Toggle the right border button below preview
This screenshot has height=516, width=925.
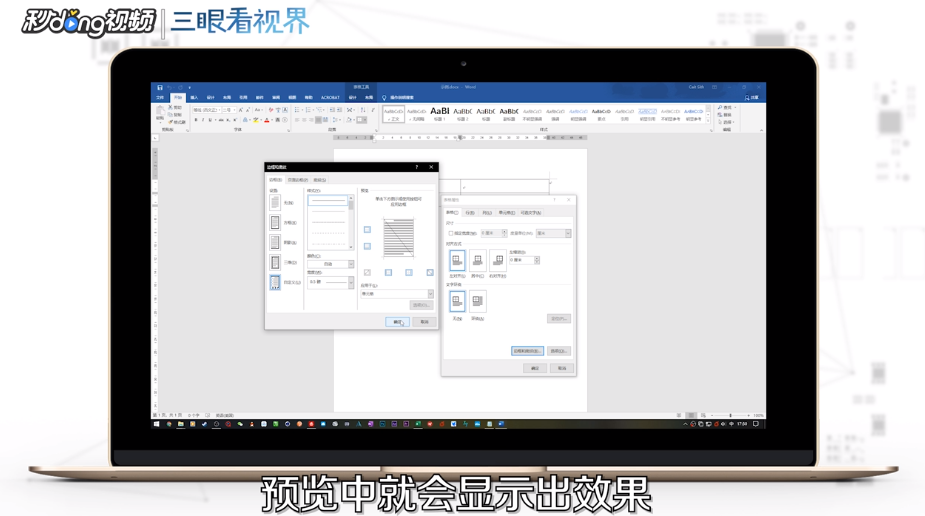pos(409,272)
